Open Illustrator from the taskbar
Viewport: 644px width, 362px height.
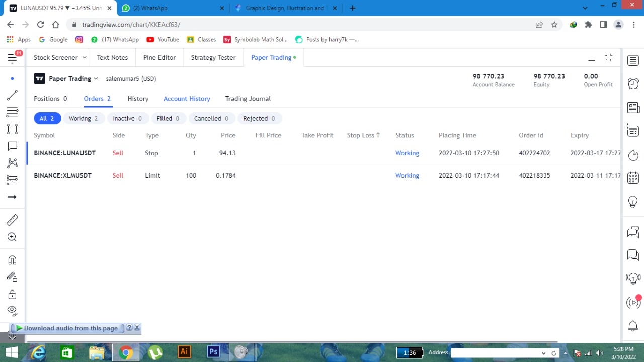click(184, 352)
